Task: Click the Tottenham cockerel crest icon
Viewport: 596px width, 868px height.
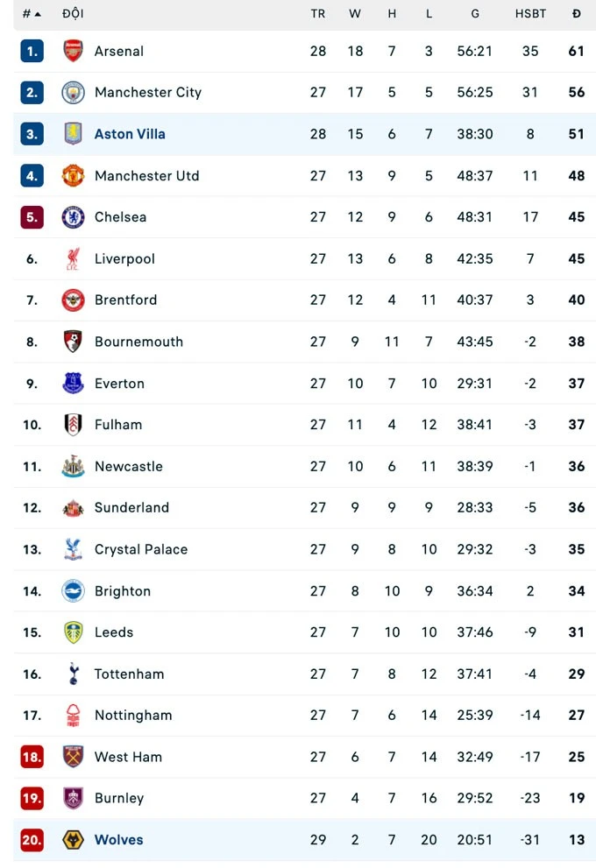Action: pos(73,674)
